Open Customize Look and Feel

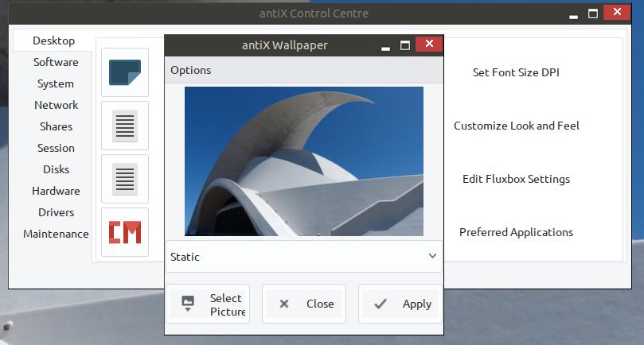pyautogui.click(x=517, y=126)
